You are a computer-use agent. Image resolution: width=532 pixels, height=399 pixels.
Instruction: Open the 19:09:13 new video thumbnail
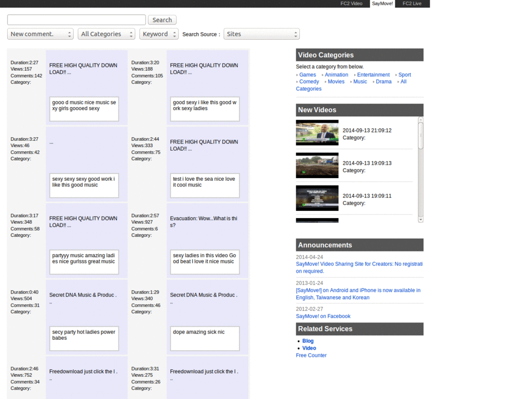tap(317, 165)
